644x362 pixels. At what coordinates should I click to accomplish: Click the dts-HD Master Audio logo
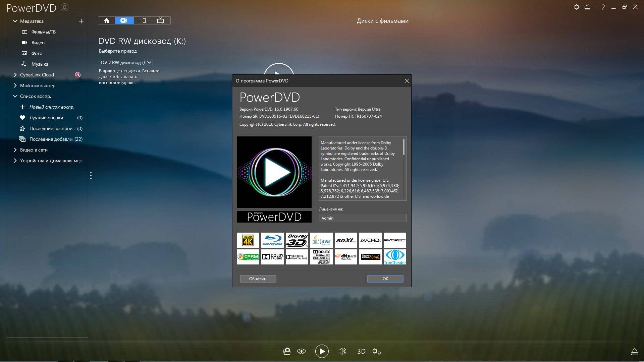[346, 257]
